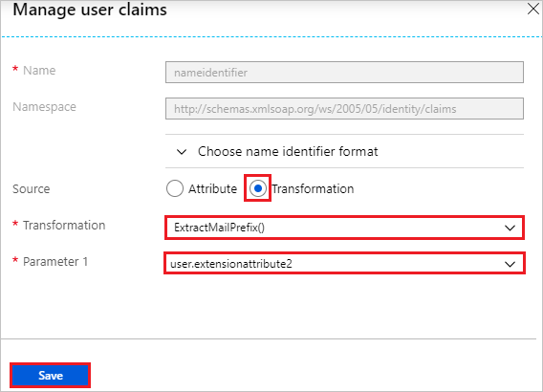Click the chevron beside Choose name identifier format
Screen dimensions: 543x392
click(x=182, y=152)
